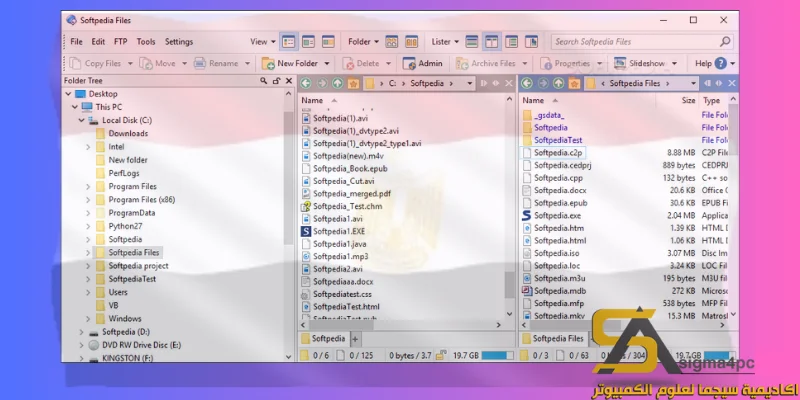Add a new tab in left pane

[356, 339]
